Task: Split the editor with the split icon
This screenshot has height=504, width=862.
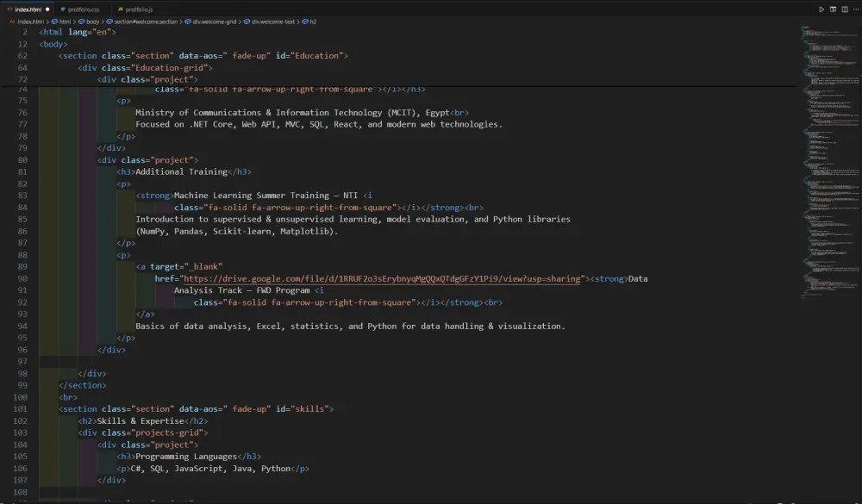Action: pyautogui.click(x=843, y=9)
